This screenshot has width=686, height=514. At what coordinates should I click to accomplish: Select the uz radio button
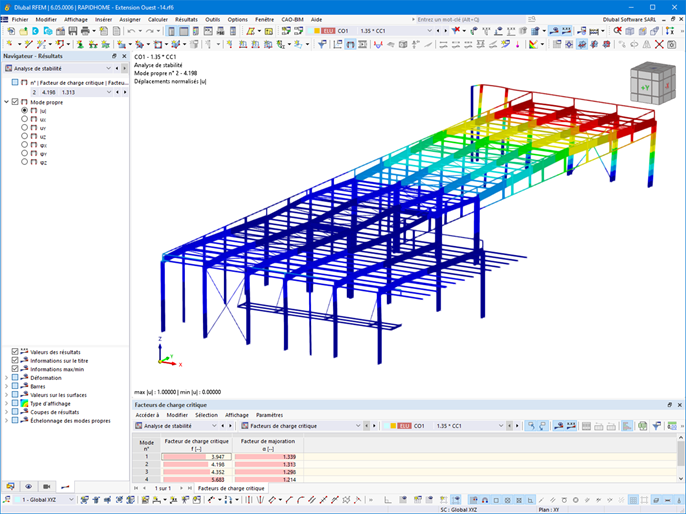[24, 136]
